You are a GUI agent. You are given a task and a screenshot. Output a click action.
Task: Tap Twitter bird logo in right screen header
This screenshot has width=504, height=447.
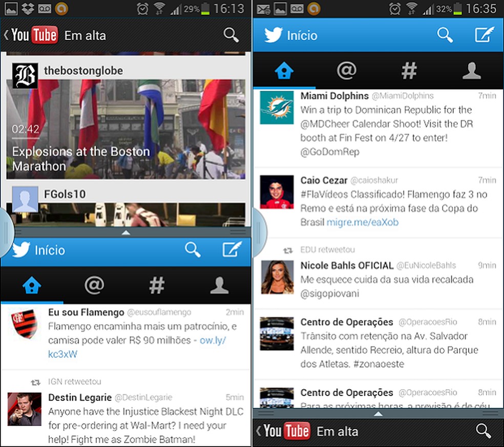point(273,35)
